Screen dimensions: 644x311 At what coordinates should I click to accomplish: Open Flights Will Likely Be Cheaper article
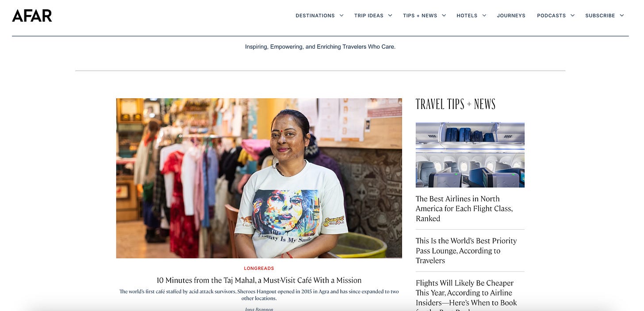pos(466,293)
